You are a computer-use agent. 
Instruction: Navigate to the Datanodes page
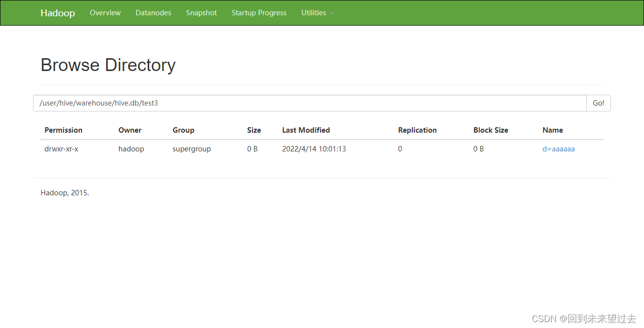[153, 13]
